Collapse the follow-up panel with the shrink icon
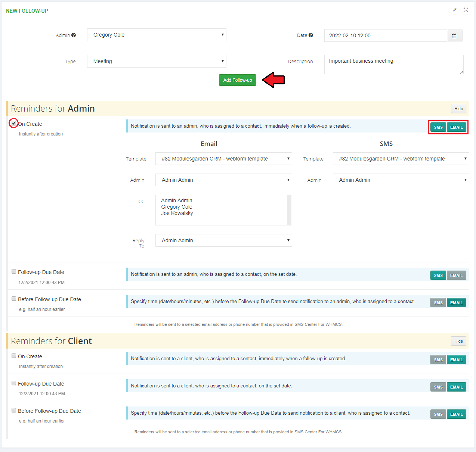Image resolution: width=476 pixels, height=452 pixels. 454,10
